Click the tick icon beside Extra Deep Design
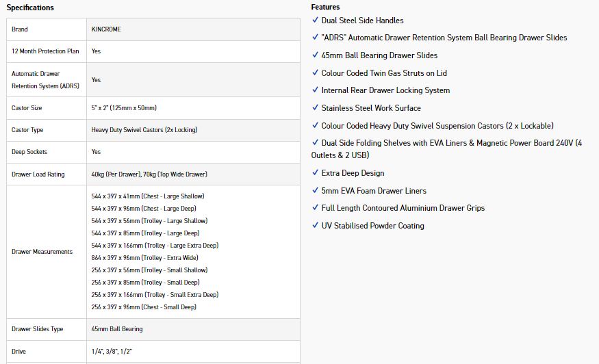This screenshot has width=599, height=364. coord(315,173)
